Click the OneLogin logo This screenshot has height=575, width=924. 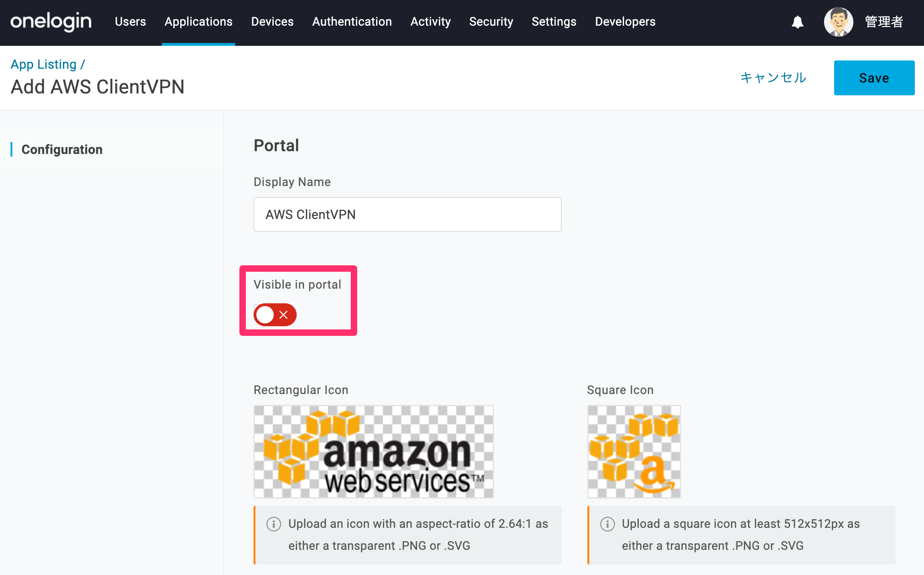point(51,22)
